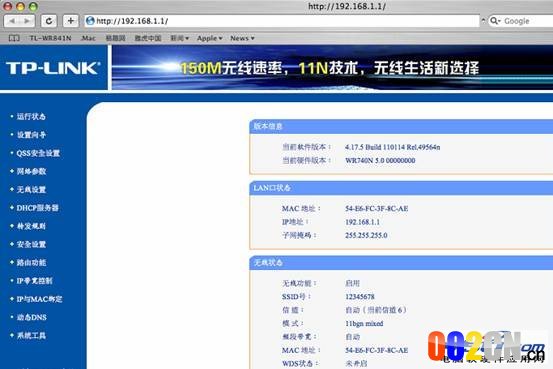Open the 运行状态 menu item

pos(31,116)
